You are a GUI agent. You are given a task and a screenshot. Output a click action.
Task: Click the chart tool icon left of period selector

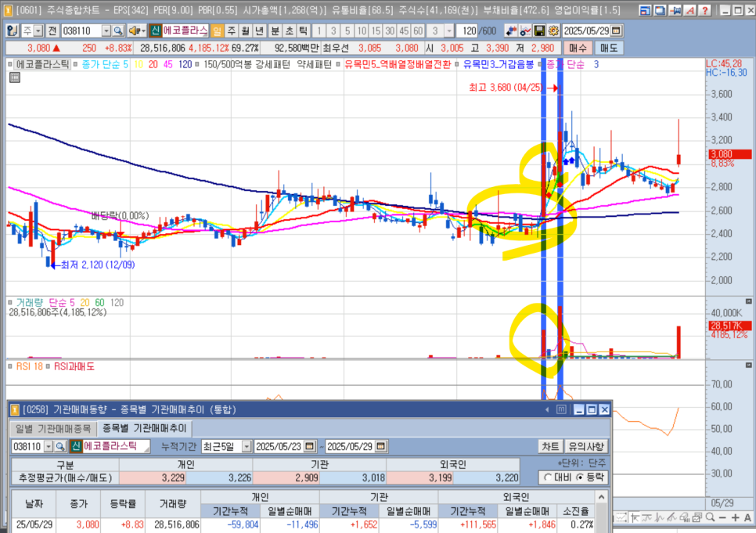pyautogui.click(x=12, y=31)
